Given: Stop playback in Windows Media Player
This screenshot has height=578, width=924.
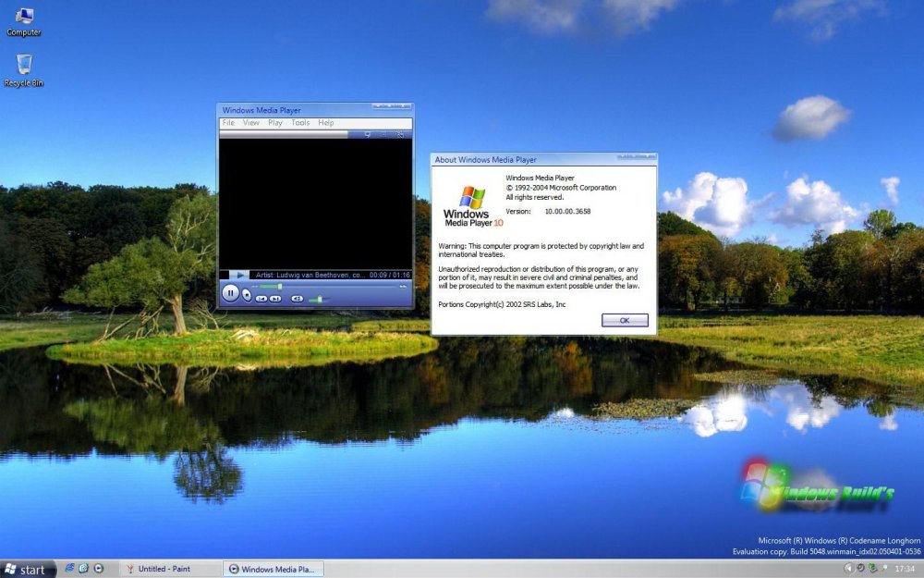Looking at the screenshot, I should (x=247, y=296).
